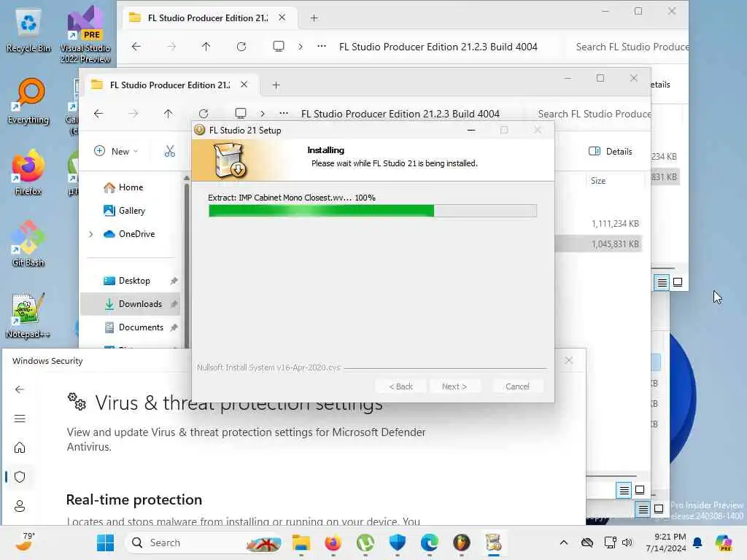Open Microsoft Edge from the taskbar
The height and width of the screenshot is (560, 747).
429,542
